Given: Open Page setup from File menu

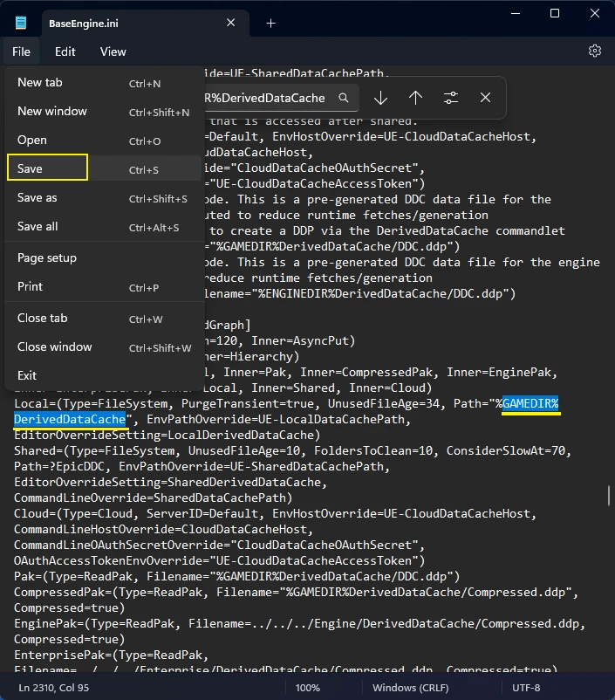Looking at the screenshot, I should (104, 258).
